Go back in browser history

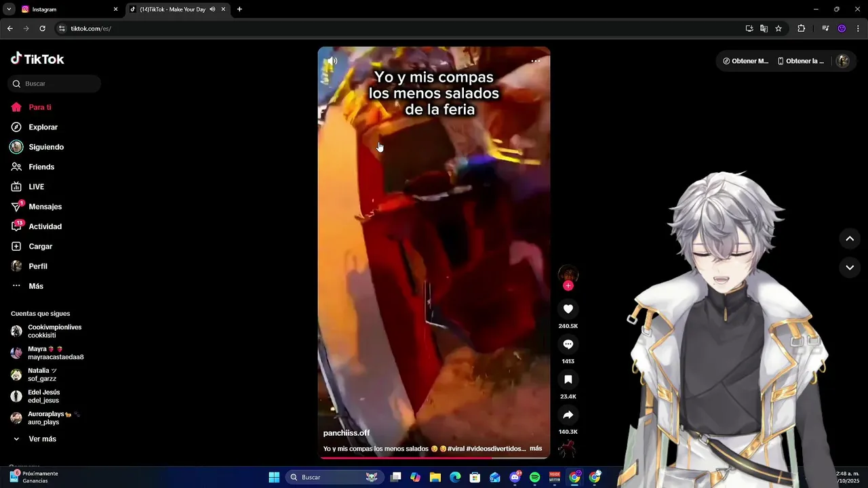click(x=9, y=28)
